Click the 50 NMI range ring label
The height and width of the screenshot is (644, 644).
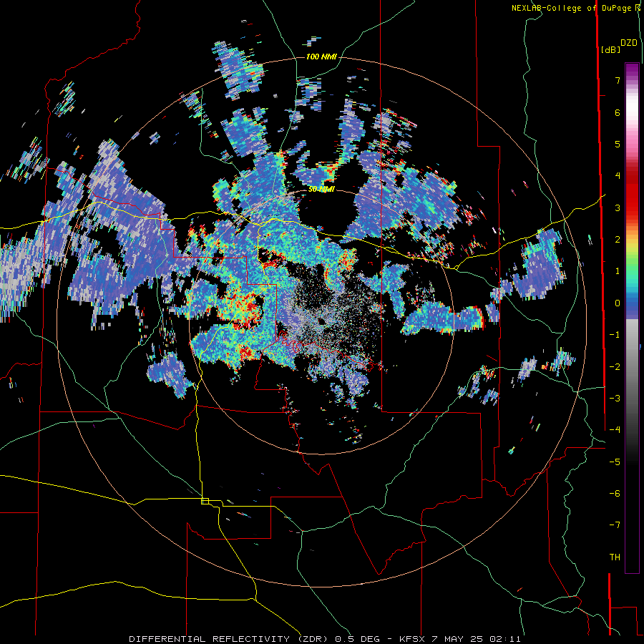321,190
